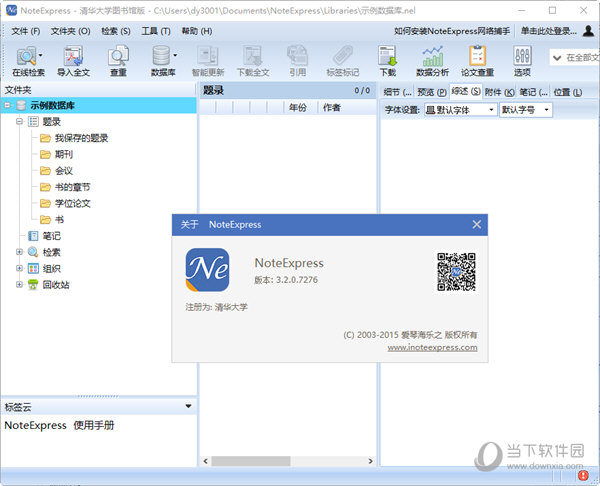Viewport: 600px width, 486px height.
Task: Open the 数据库 database tool
Action: tap(161, 60)
